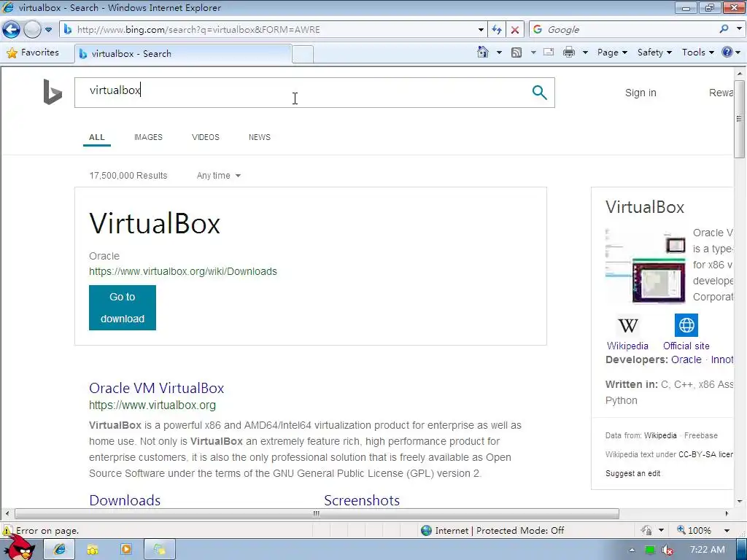Click inside the Bing search box

[300, 93]
